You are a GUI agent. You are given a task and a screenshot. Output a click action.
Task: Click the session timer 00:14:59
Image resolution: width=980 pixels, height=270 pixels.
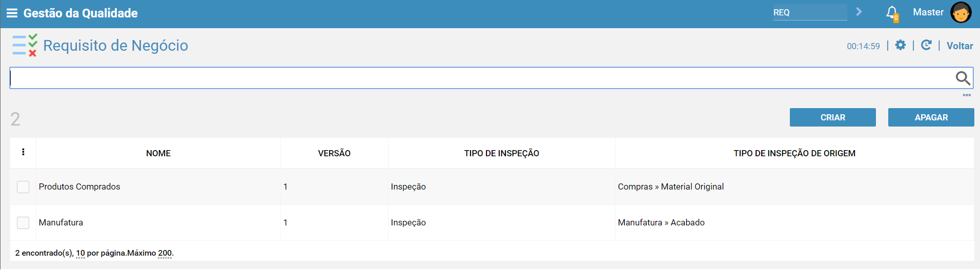point(863,46)
